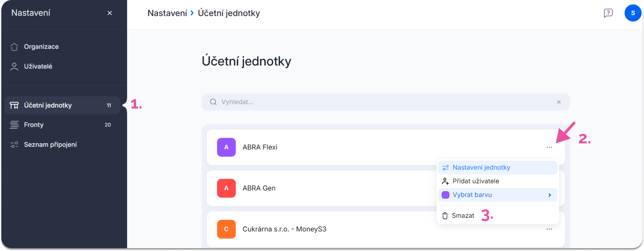Click the Nastavení sidebar title
Screen dimensions: 644x251
click(31, 13)
